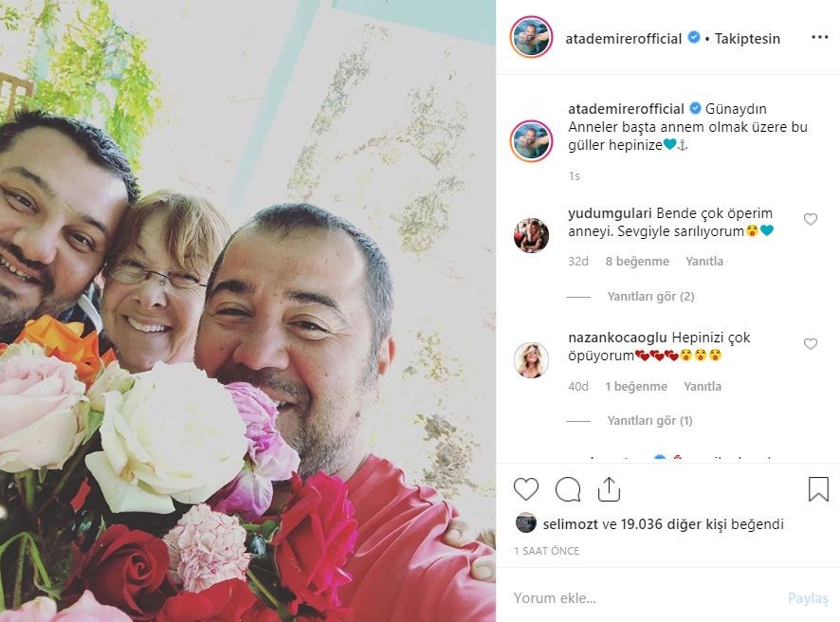Reply to yudumgulari's comment via Yanıtla
This screenshot has height=622, width=840.
coord(703,261)
